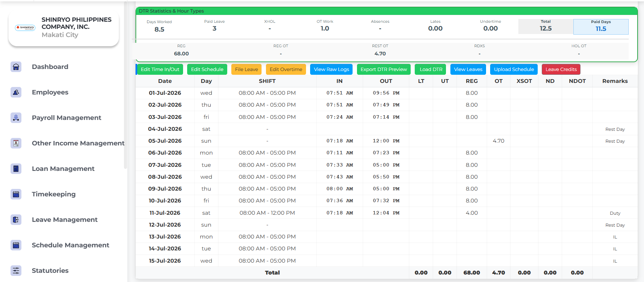Click the Payroll Management icon
The height and width of the screenshot is (282, 644).
(16, 118)
